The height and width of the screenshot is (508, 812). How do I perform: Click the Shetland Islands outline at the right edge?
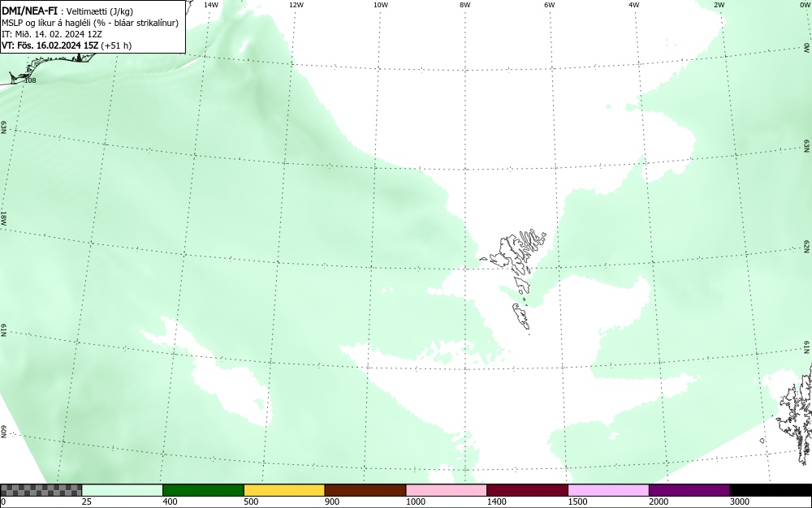pyautogui.click(x=796, y=414)
